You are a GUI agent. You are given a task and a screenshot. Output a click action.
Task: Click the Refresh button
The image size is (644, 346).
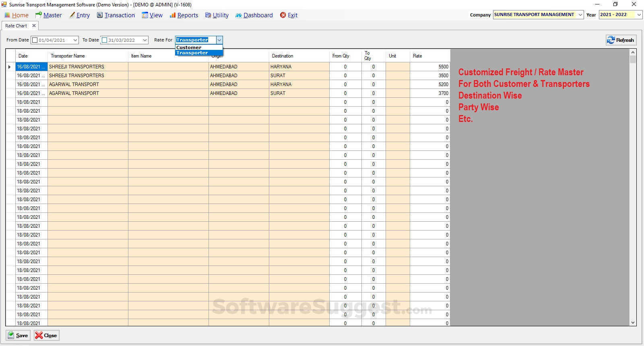pos(621,40)
